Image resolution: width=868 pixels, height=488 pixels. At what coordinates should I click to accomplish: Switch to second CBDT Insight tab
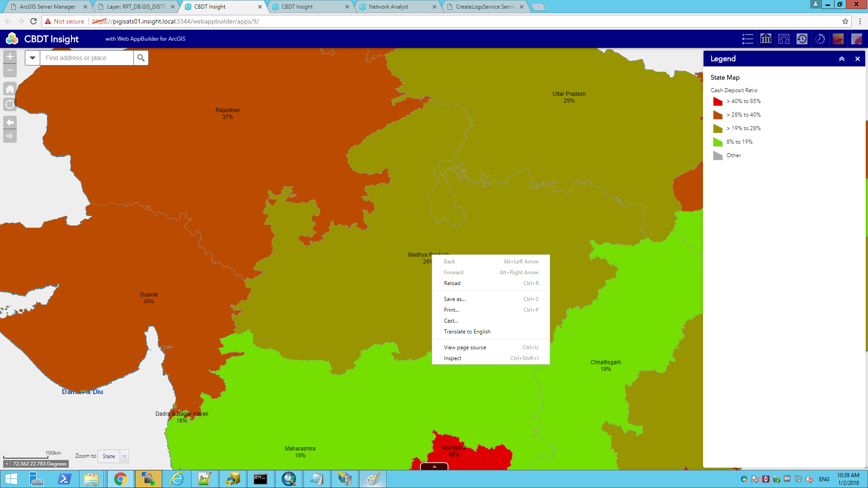click(311, 7)
